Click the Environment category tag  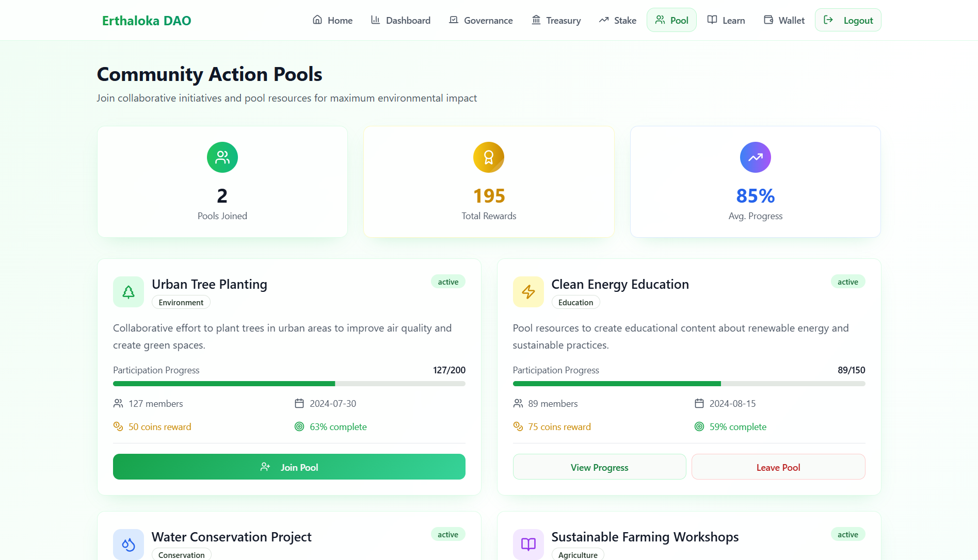[x=181, y=302]
